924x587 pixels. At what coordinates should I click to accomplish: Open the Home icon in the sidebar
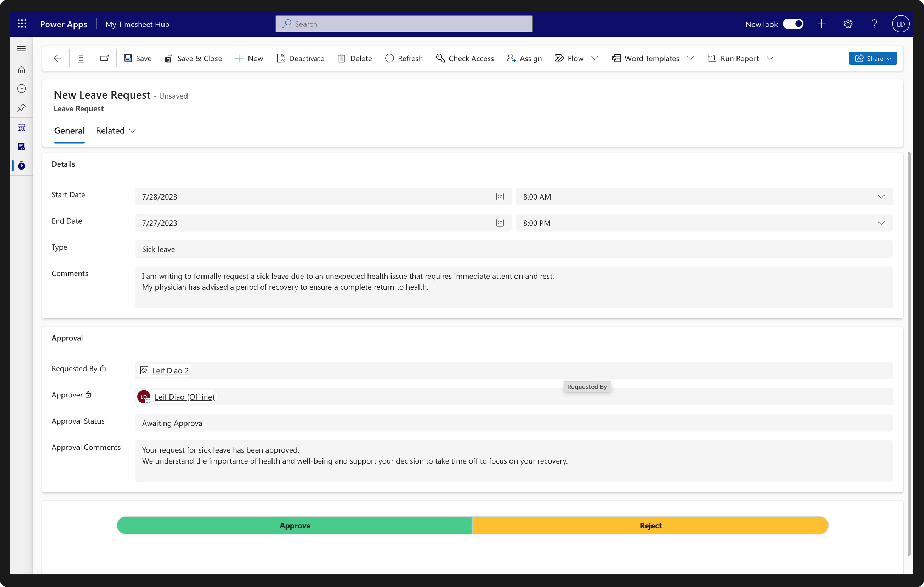[22, 70]
